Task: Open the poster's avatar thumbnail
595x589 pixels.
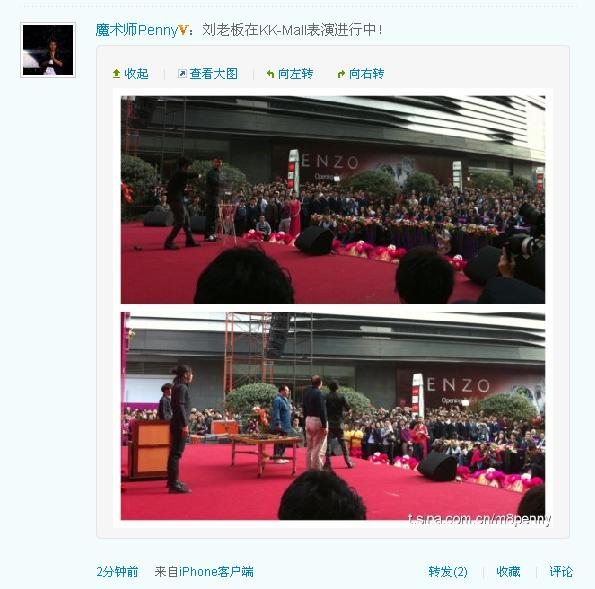Action: 48,50
